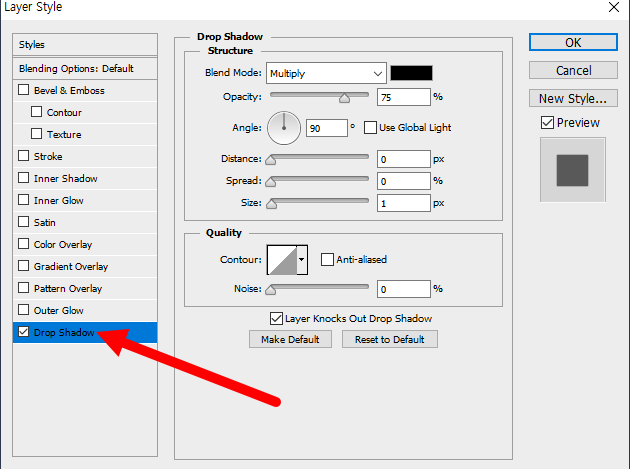Tick Gradient Overlay checkbox

24,266
